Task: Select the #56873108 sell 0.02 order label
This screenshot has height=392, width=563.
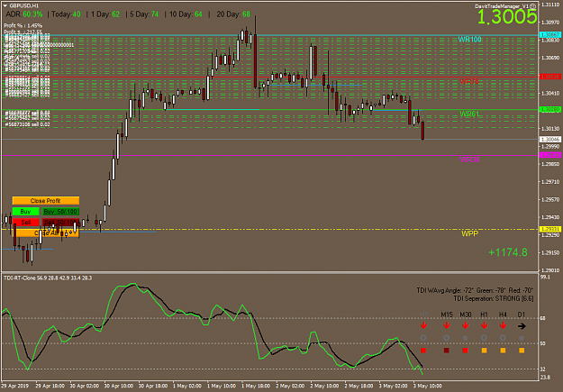Action: point(27,124)
